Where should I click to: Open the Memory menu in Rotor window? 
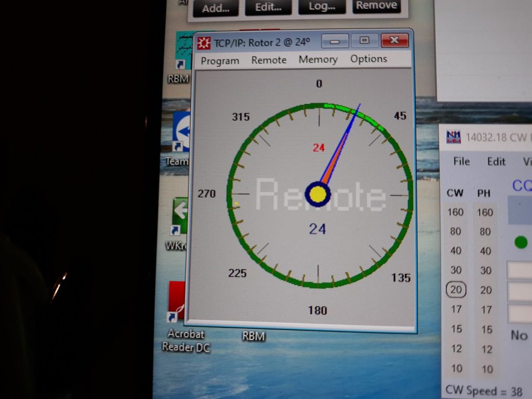(x=318, y=59)
